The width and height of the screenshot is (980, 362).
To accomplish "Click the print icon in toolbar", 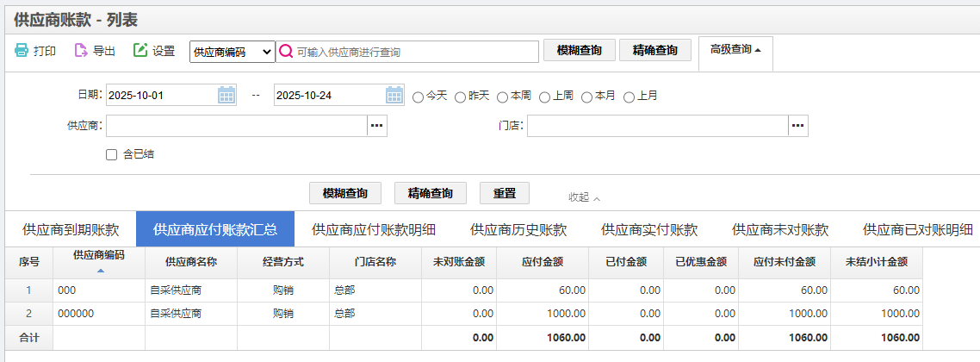I will 22,51.
